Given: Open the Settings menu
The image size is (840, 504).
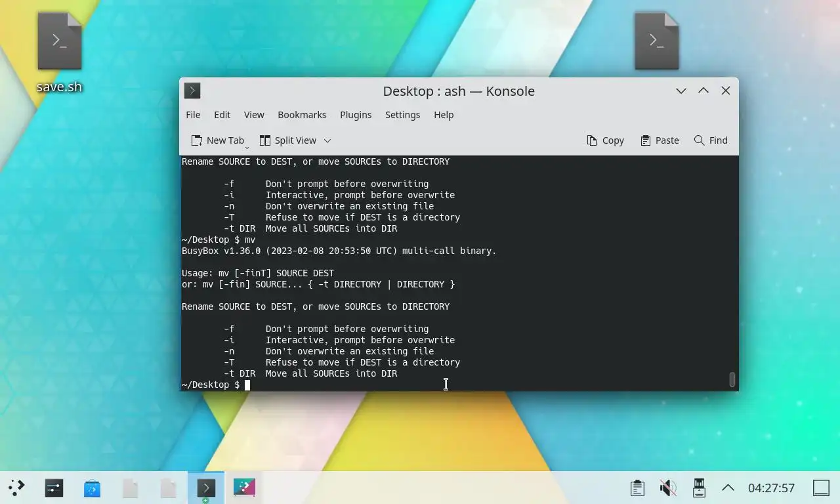Looking at the screenshot, I should coord(402,115).
